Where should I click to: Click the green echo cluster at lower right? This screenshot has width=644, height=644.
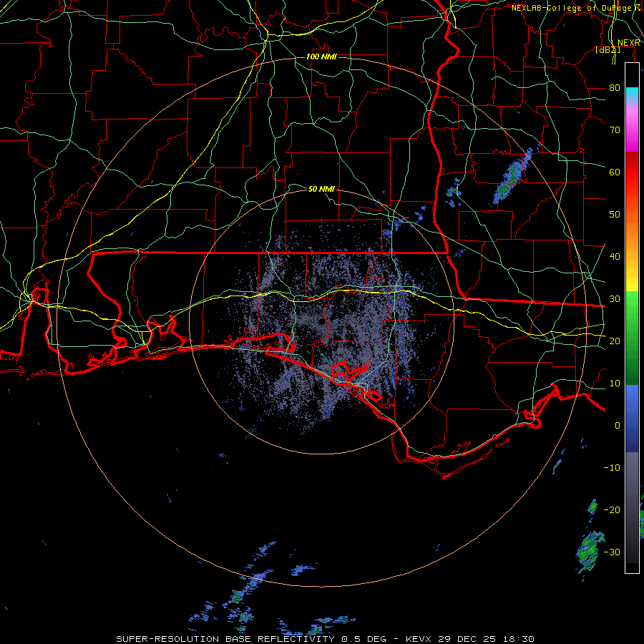click(590, 550)
